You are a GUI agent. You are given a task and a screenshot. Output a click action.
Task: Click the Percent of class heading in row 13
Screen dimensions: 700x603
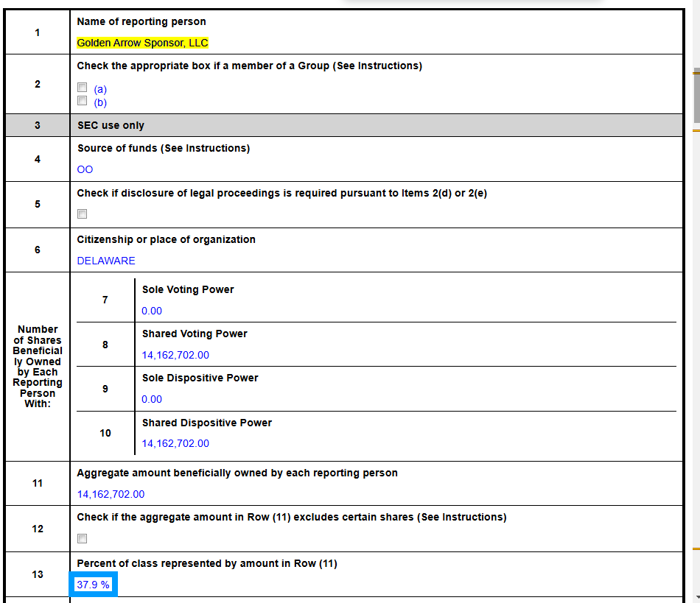click(x=207, y=563)
